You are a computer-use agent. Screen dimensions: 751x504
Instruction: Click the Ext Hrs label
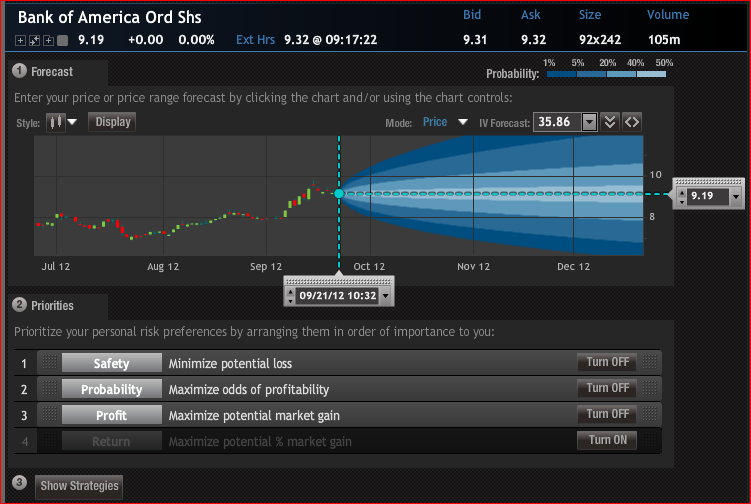tap(255, 40)
